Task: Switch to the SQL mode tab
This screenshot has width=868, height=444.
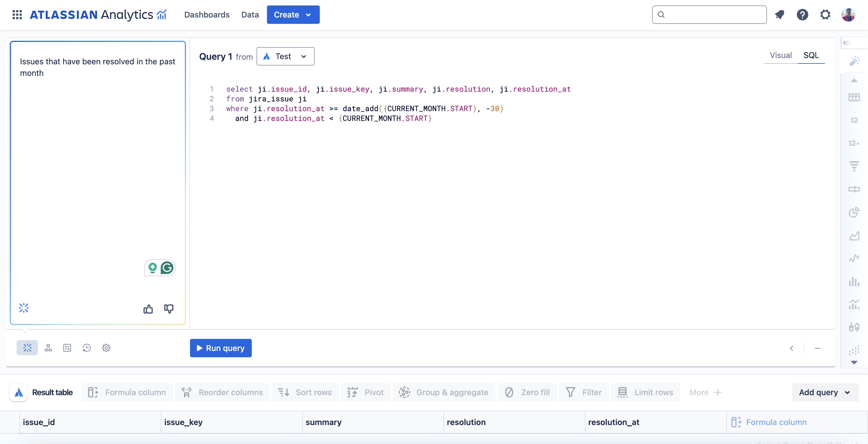Action: [811, 55]
